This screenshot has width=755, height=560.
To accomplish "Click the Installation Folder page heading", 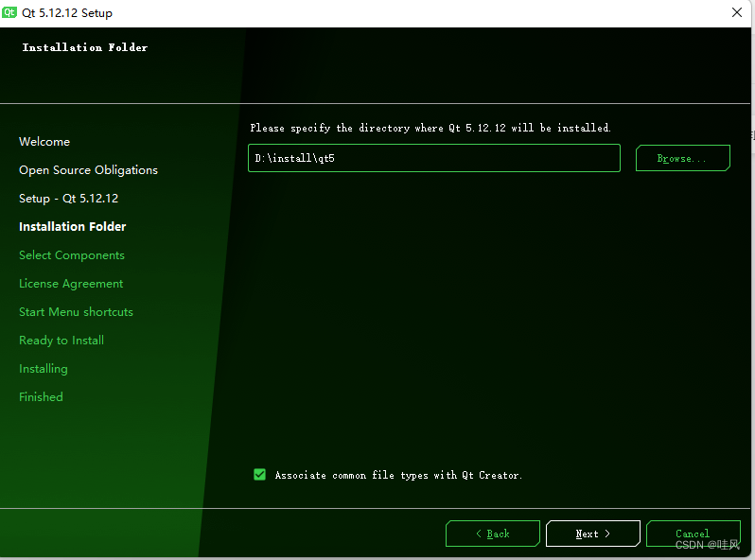I will pos(85,47).
